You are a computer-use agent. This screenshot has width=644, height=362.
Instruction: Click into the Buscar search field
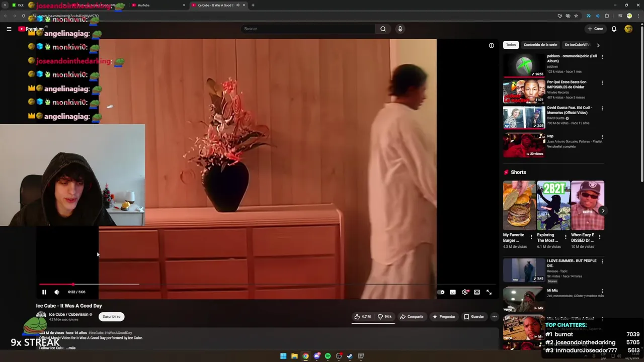308,29
